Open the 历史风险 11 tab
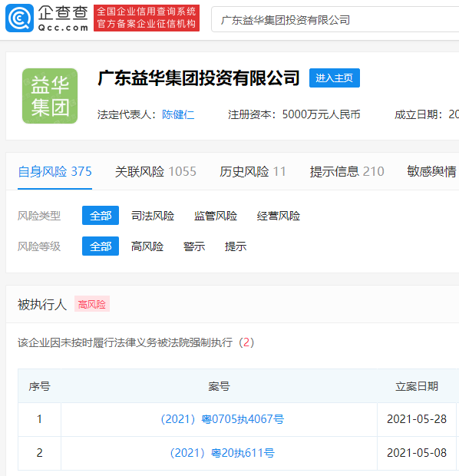The height and width of the screenshot is (476, 459). coord(253,172)
